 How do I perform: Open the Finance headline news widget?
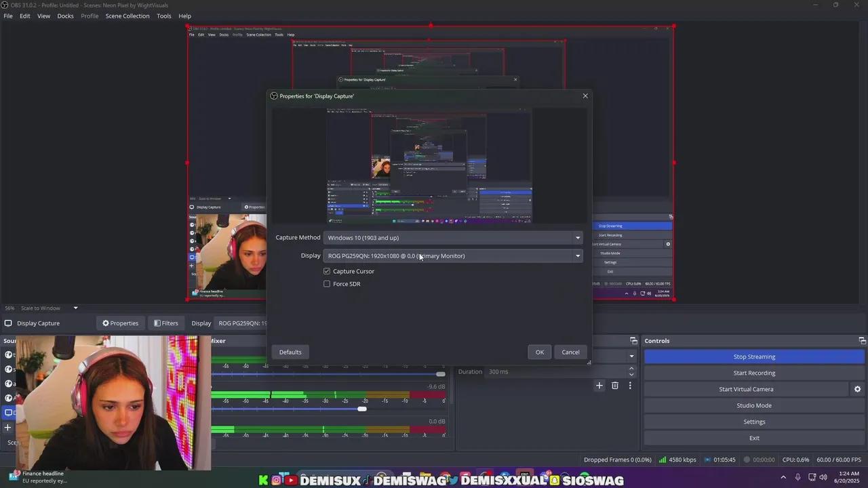click(37, 477)
